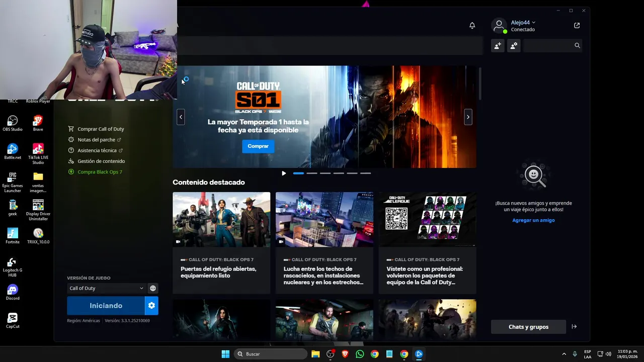644x362 pixels.
Task: Open Epic Games Launcher desktop icon
Action: click(13, 182)
